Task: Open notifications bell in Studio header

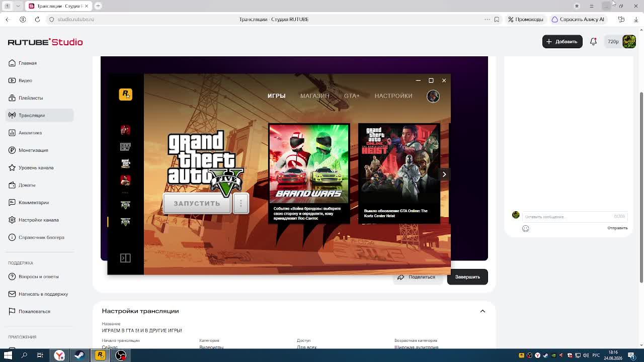Action: click(593, 42)
